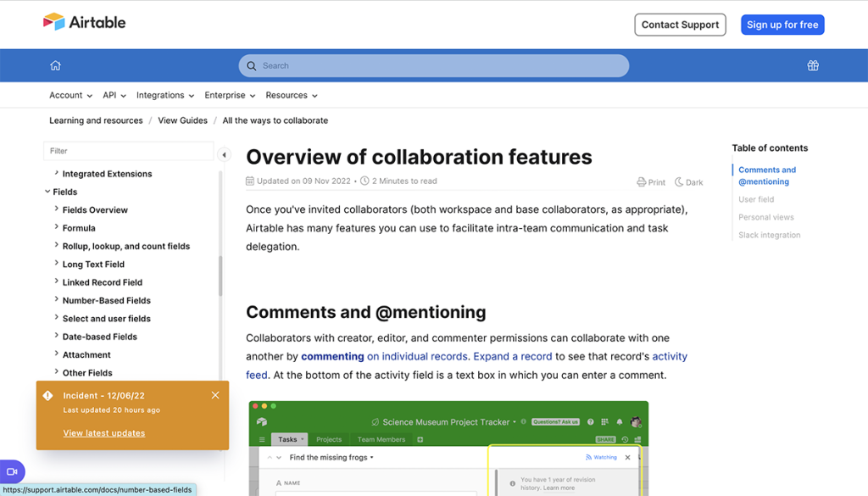Screen dimensions: 868x496
Task: Open the Account dropdown
Action: click(70, 95)
